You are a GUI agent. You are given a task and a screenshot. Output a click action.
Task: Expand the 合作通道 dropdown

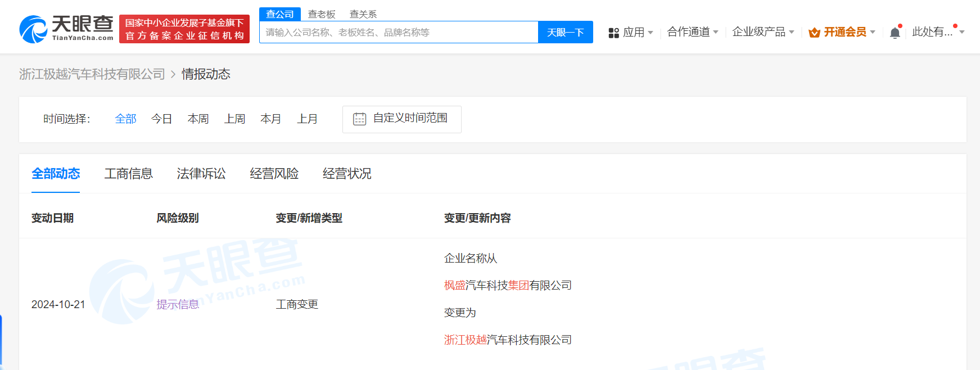(x=693, y=32)
